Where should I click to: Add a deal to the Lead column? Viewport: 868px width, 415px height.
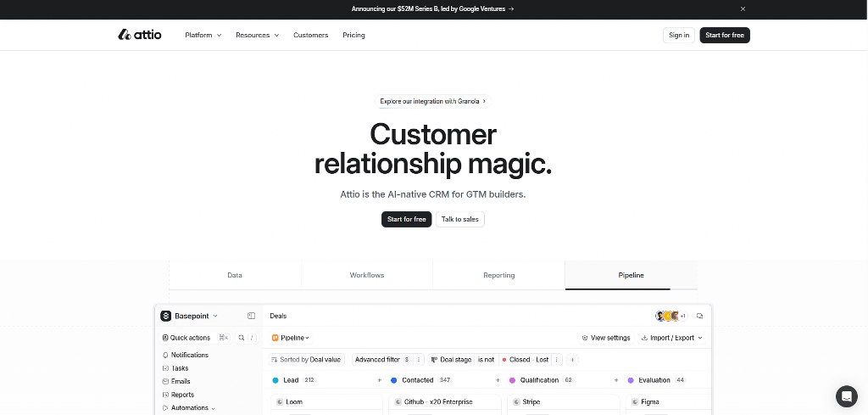[x=379, y=380]
